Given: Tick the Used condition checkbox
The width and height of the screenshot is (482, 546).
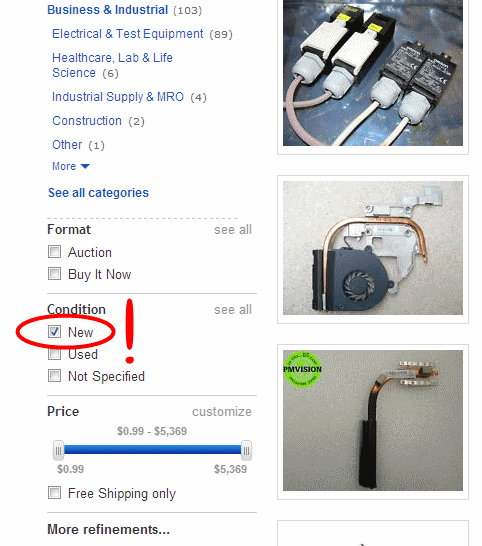Looking at the screenshot, I should pos(54,354).
